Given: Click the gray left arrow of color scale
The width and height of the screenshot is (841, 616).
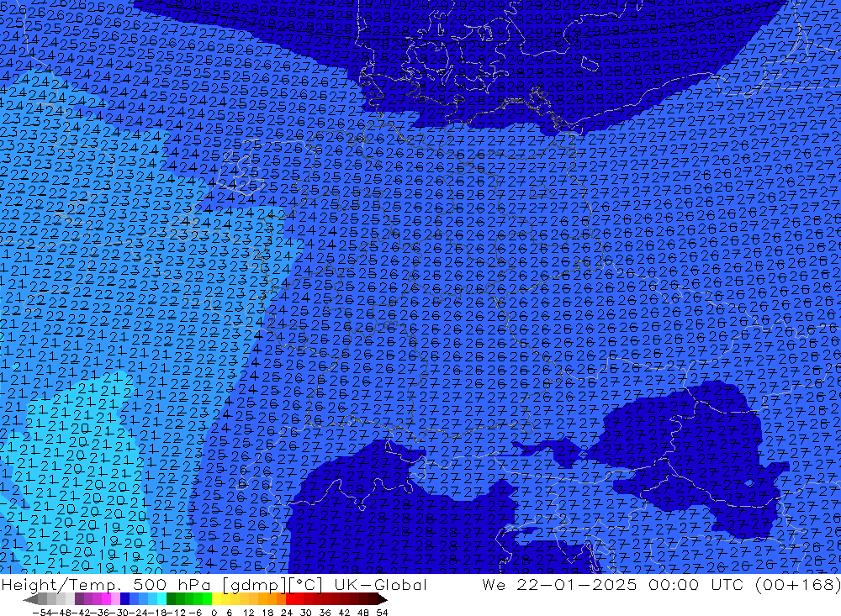Looking at the screenshot, I should pos(30,599).
